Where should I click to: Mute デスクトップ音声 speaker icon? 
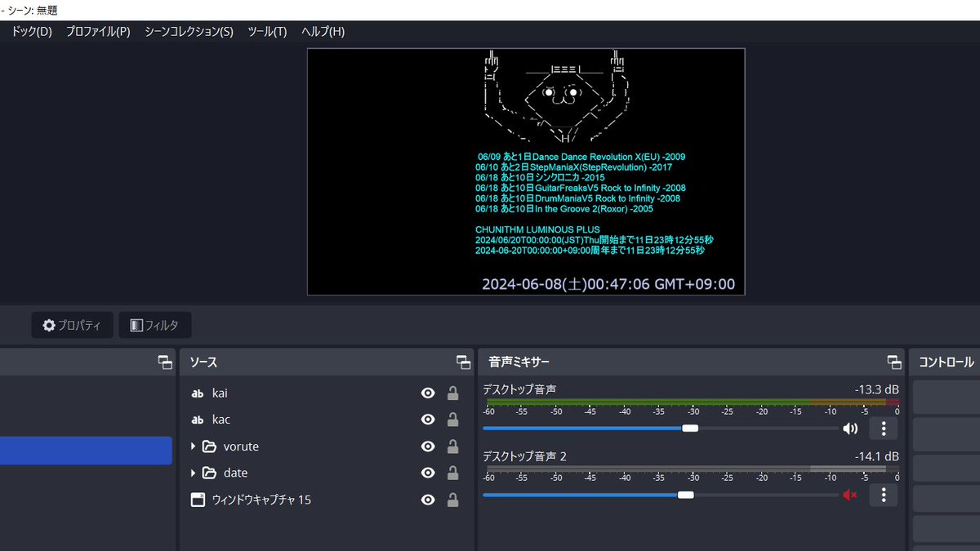coord(850,428)
